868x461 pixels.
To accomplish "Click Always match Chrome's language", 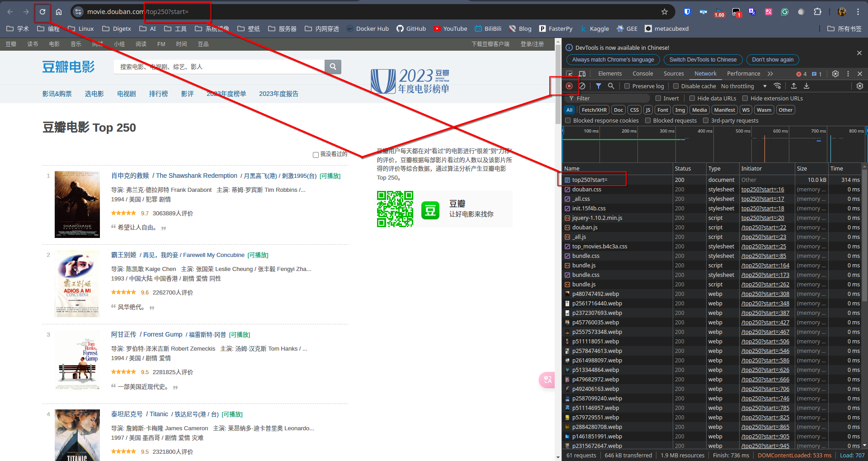I will (x=613, y=60).
